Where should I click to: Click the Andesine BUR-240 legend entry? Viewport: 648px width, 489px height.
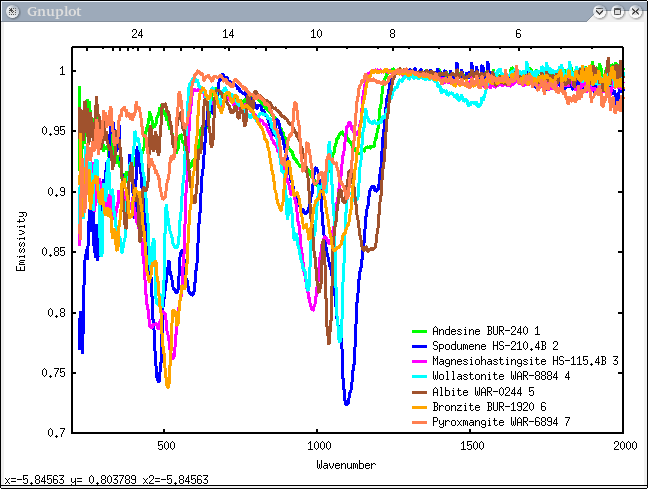tap(476, 331)
